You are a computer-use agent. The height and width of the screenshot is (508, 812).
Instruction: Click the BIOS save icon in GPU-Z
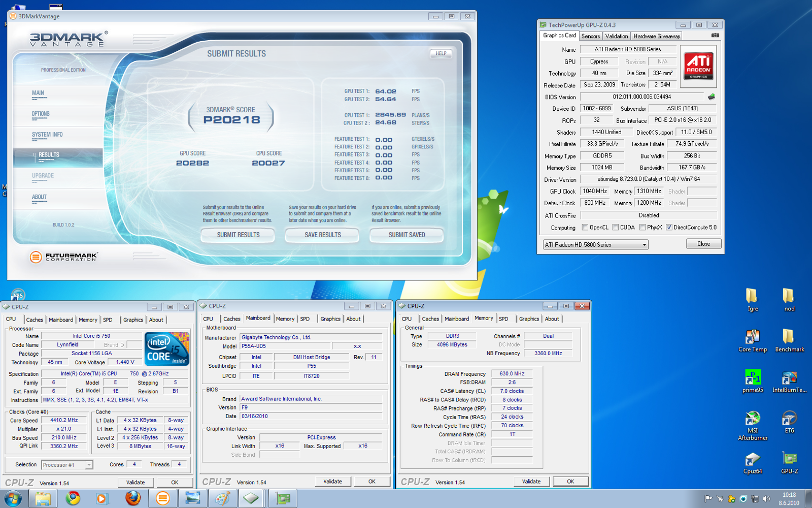(x=711, y=97)
